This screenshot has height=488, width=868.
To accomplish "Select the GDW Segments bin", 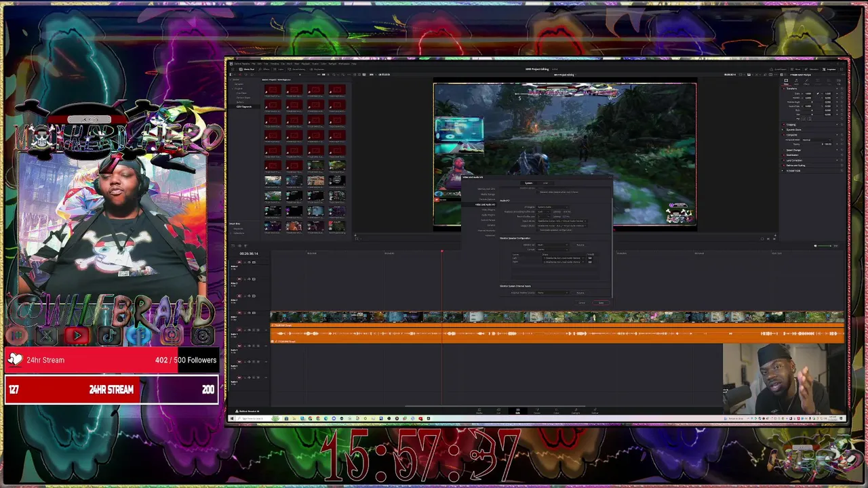I will (x=244, y=106).
